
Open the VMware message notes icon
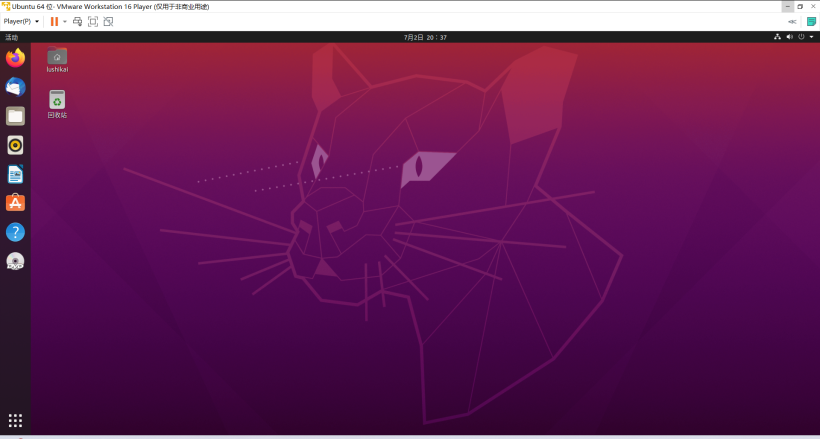point(812,21)
